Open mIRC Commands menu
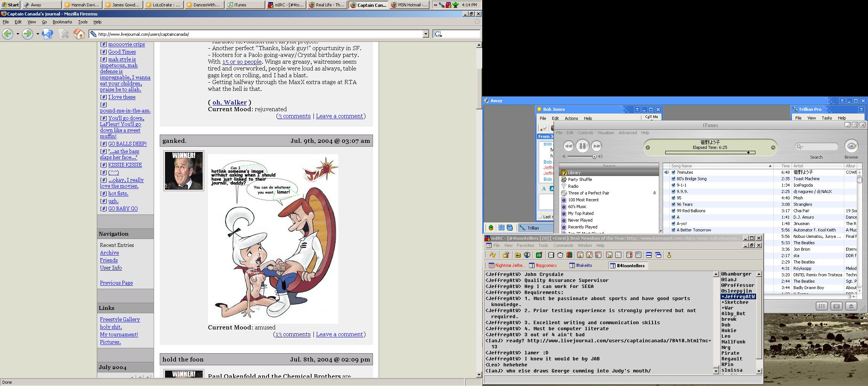Image resolution: width=868 pixels, height=386 pixels. point(563,245)
